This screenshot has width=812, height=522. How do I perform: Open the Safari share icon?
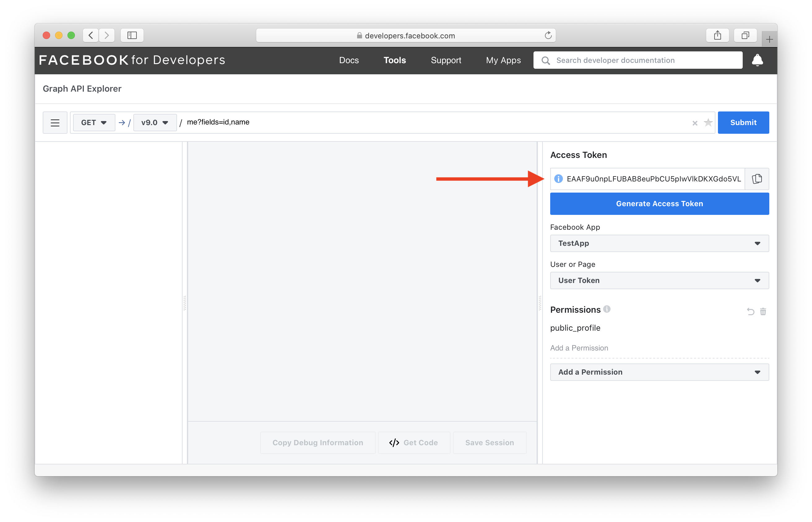pyautogui.click(x=717, y=35)
